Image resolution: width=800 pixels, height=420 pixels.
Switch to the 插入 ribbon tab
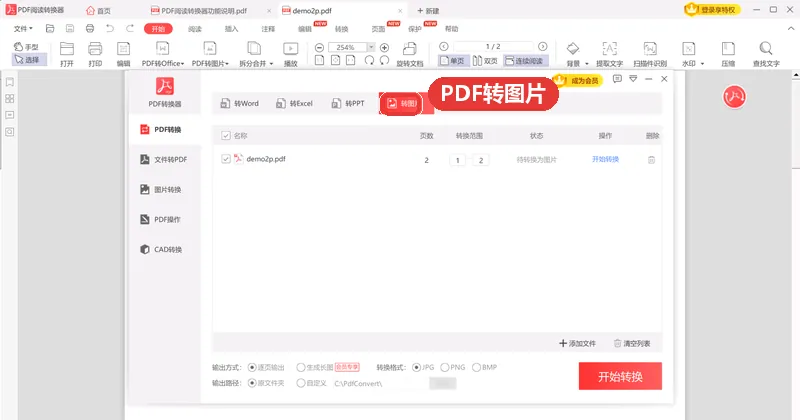(x=232, y=29)
